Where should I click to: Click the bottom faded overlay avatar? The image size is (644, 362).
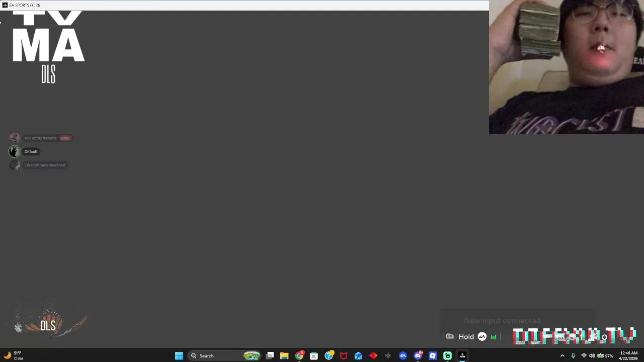pos(15,165)
